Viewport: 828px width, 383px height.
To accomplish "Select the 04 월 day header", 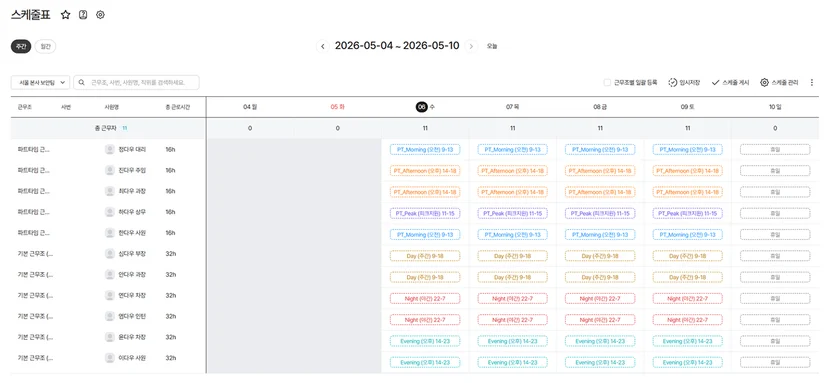I will pos(250,107).
